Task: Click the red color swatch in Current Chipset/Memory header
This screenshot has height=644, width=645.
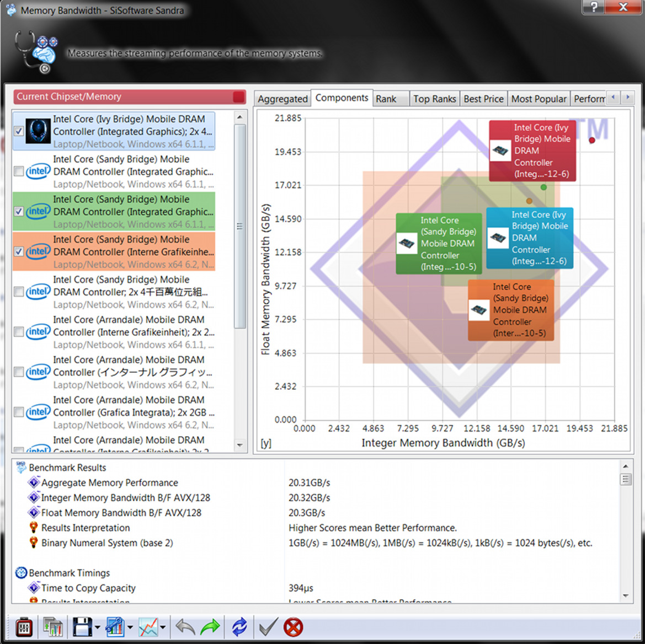Action: coord(238,96)
